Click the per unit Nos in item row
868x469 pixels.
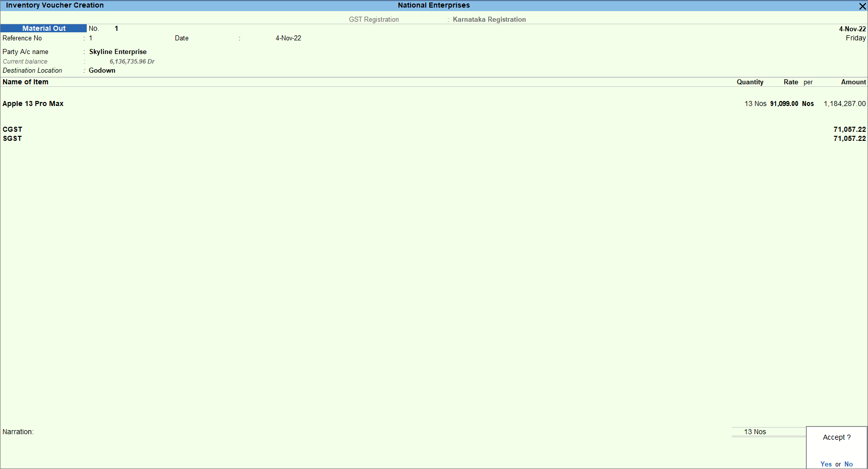[808, 103]
